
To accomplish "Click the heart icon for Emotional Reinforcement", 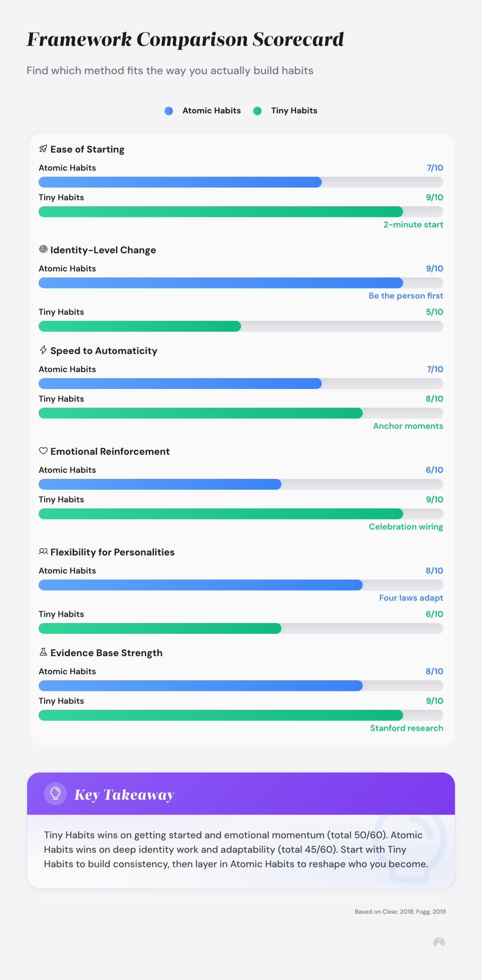I will point(43,451).
